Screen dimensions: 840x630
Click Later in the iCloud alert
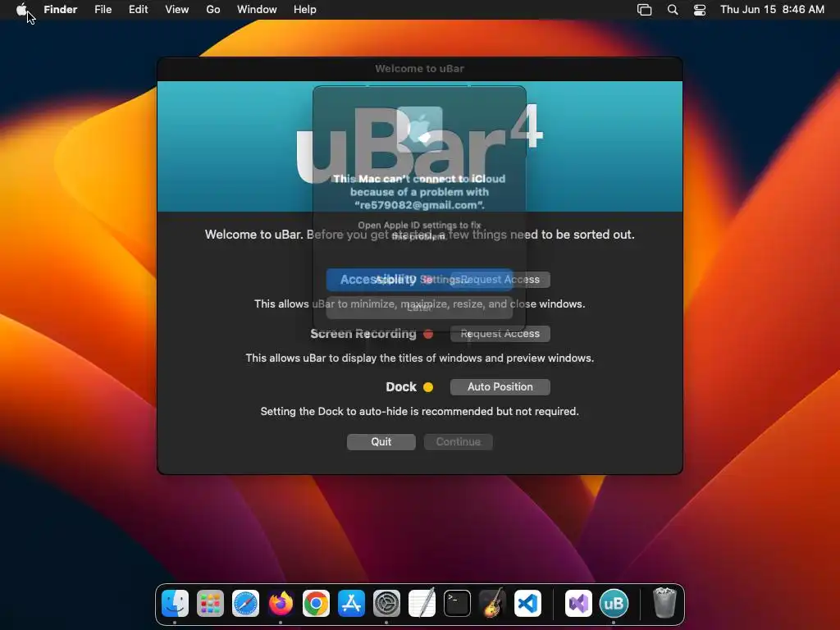(x=419, y=308)
